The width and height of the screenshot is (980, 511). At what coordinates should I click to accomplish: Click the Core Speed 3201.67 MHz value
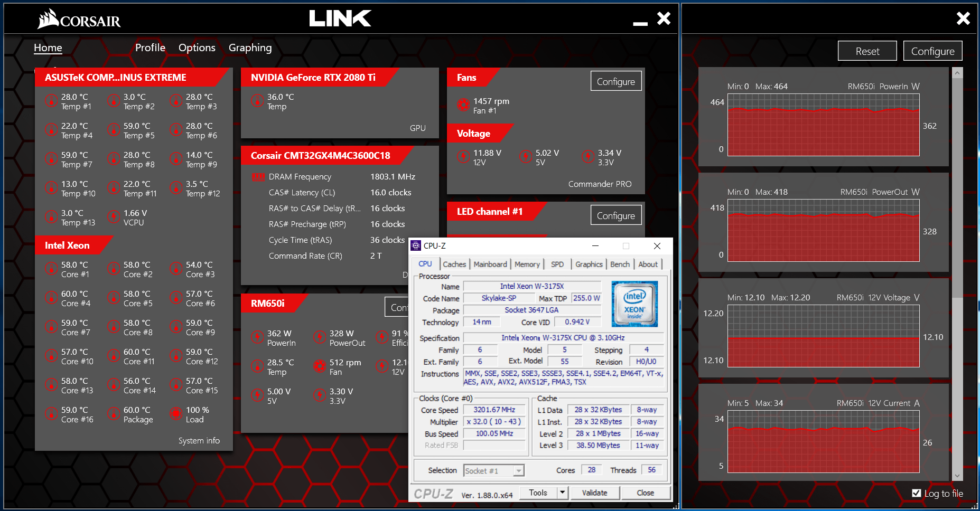[x=494, y=410]
